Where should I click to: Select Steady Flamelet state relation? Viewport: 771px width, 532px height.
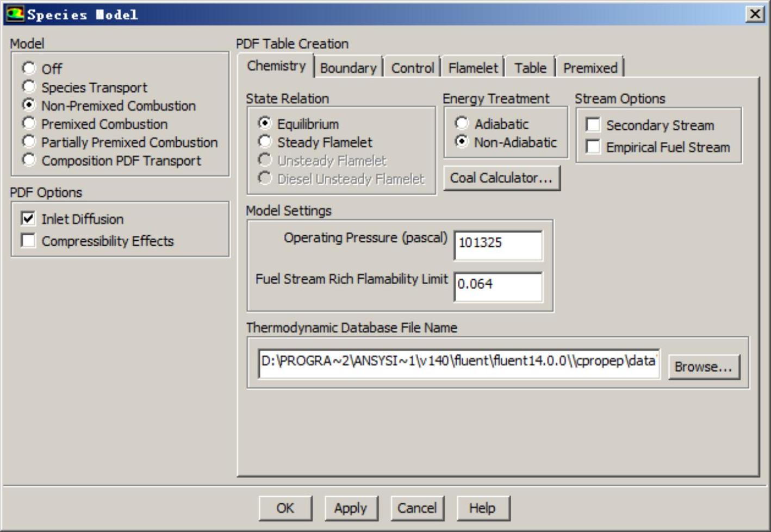pos(265,142)
